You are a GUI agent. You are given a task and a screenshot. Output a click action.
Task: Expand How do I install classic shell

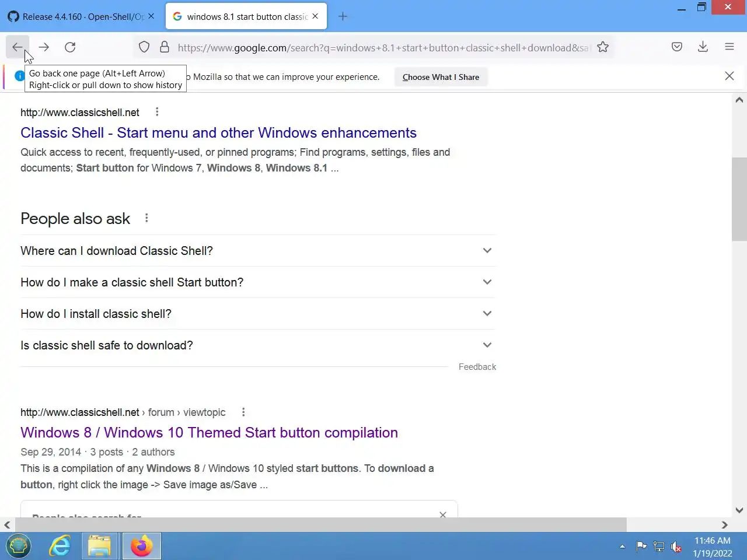[258, 314]
